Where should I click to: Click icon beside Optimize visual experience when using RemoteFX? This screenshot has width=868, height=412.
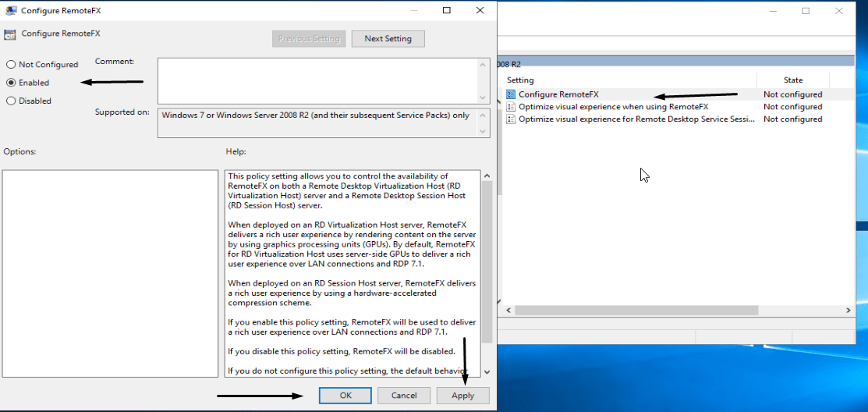pyautogui.click(x=511, y=107)
